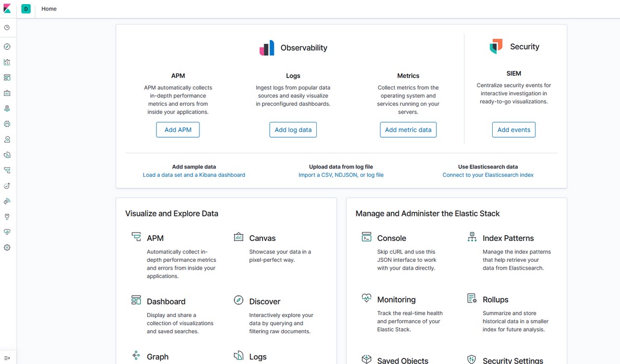Open Machine Learning icon in sidebar
Image resolution: width=620 pixels, height=364 pixels.
click(x=7, y=124)
